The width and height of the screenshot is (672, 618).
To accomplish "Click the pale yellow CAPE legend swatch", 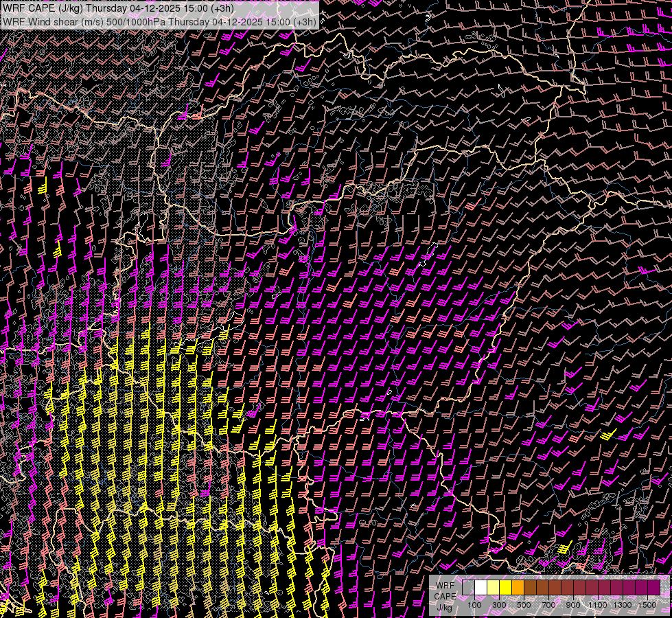I will 493,588.
